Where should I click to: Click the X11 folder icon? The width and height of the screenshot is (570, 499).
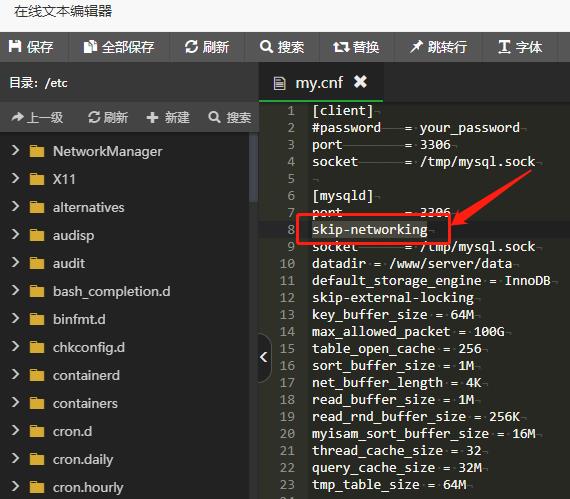pos(37,179)
